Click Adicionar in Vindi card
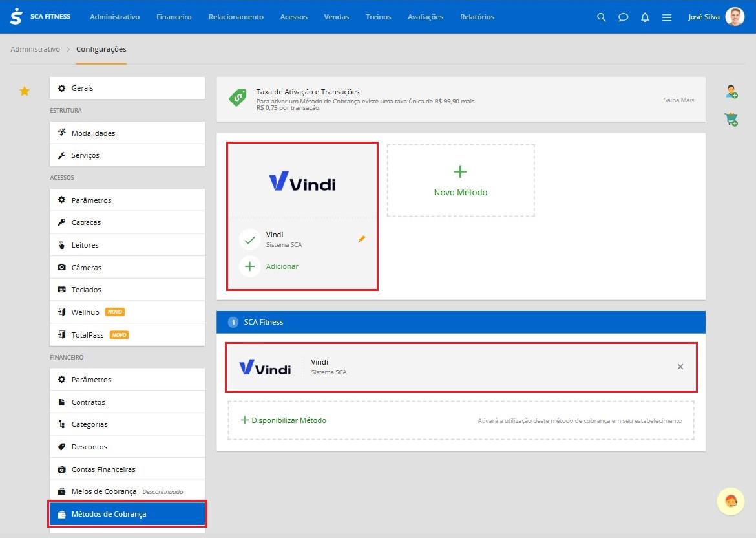This screenshot has width=756, height=538. coord(282,266)
